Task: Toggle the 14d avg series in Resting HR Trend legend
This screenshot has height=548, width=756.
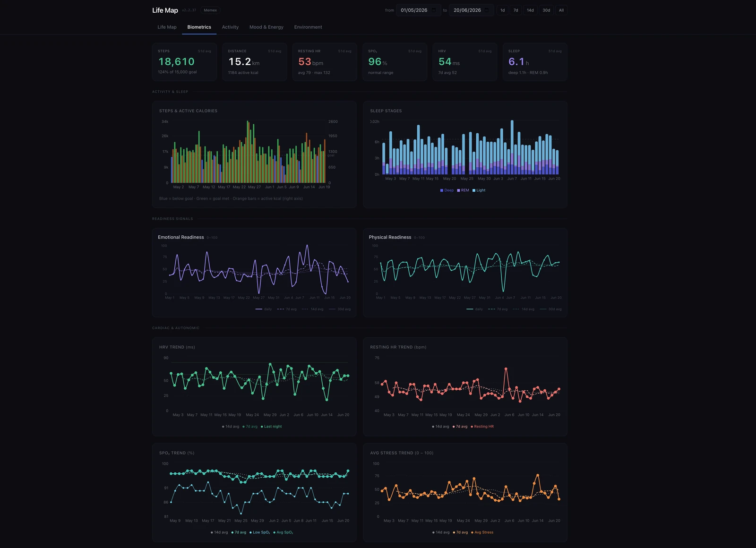Action: [x=440, y=427]
